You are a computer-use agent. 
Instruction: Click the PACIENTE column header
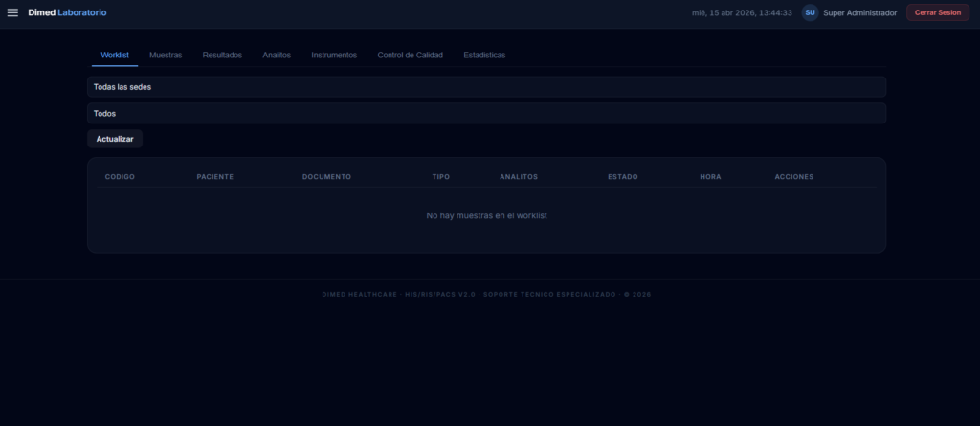214,177
